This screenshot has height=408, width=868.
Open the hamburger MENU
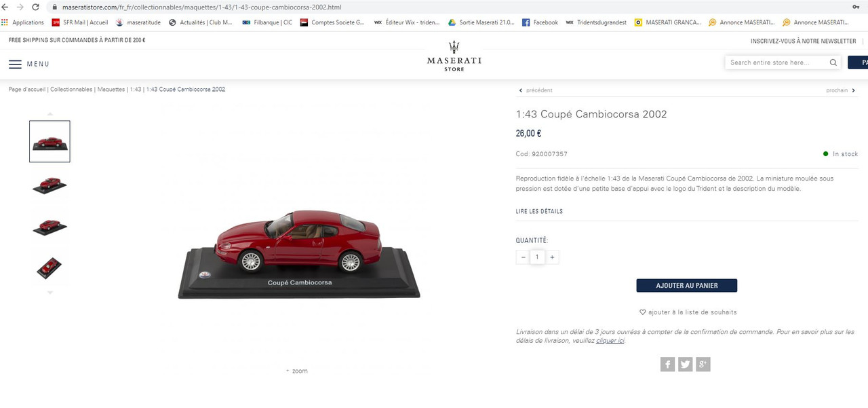29,64
